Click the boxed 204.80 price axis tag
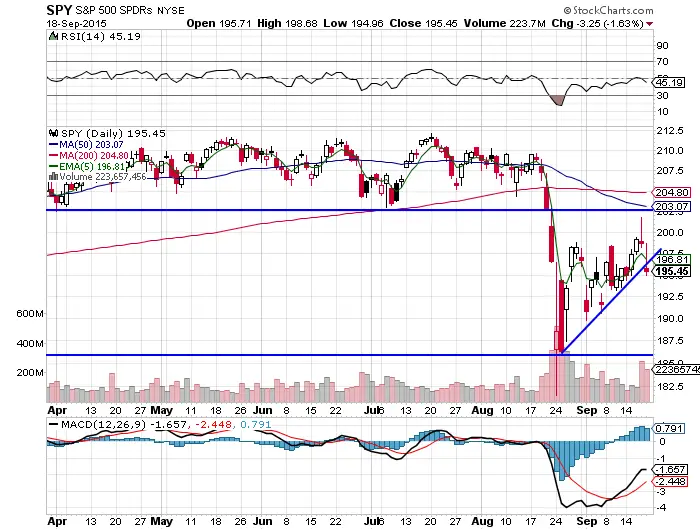The height and width of the screenshot is (530, 700). tap(672, 192)
